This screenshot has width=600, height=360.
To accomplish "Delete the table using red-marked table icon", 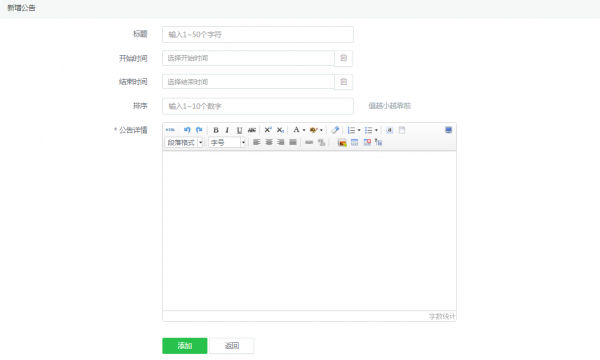I will coord(367,142).
